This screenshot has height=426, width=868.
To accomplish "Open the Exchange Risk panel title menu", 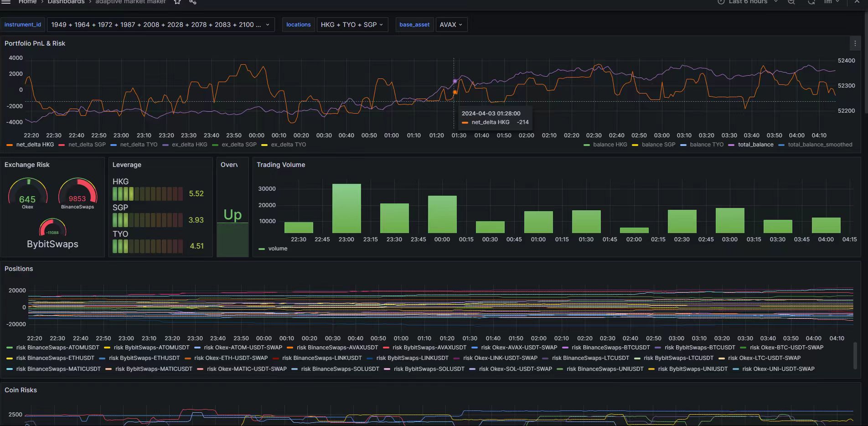I will [x=27, y=165].
